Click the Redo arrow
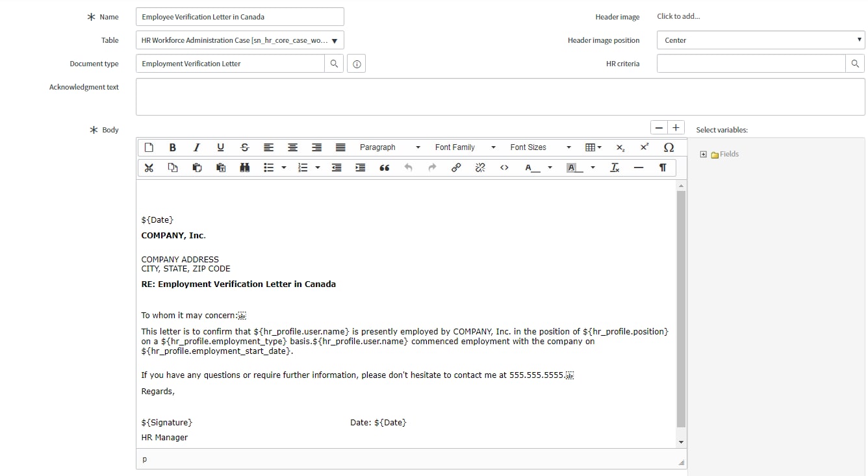This screenshot has height=476, width=868. 432,168
